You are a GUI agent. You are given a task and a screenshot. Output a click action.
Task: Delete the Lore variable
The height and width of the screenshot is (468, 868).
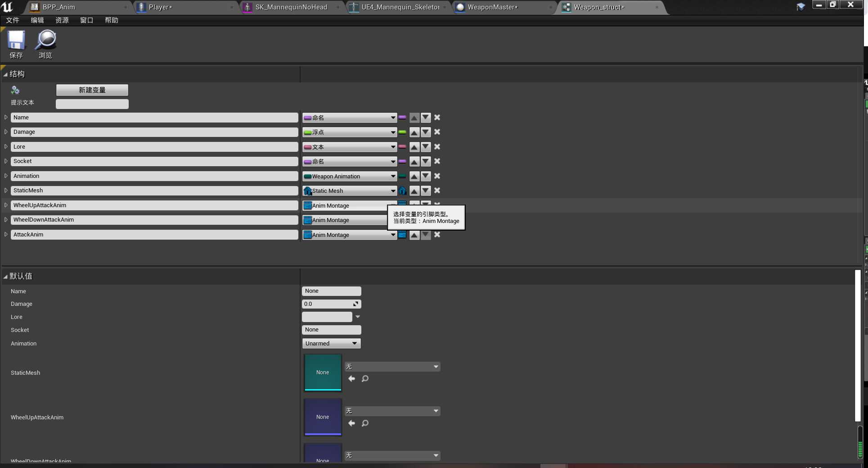click(x=437, y=147)
